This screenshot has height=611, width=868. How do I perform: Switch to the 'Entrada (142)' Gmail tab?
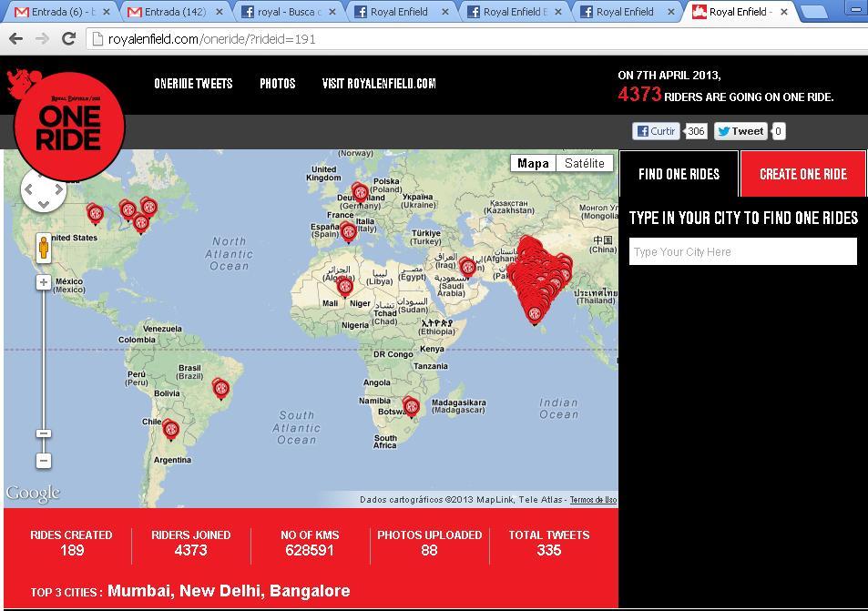[174, 12]
